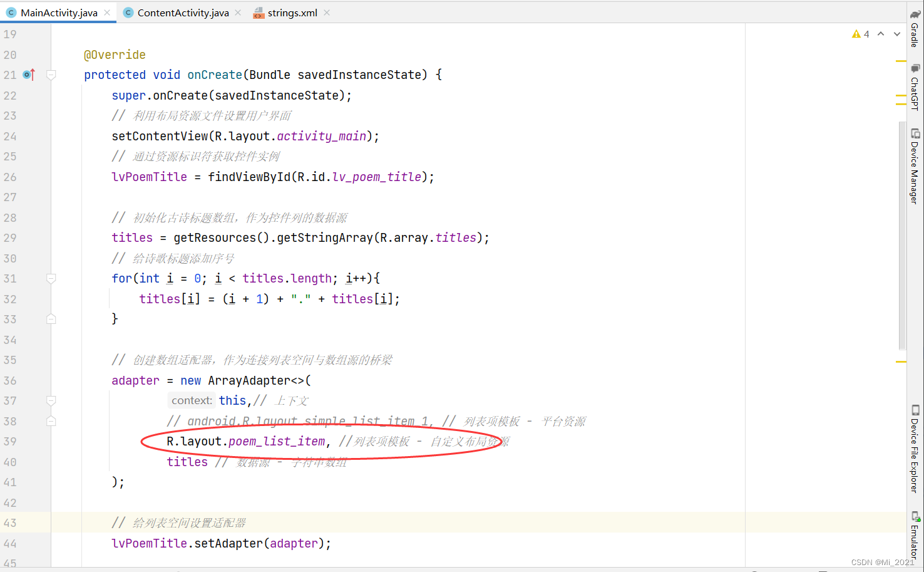Place cursor on onCreate method name at line 21
Screen dimensions: 924x572
click(x=215, y=75)
